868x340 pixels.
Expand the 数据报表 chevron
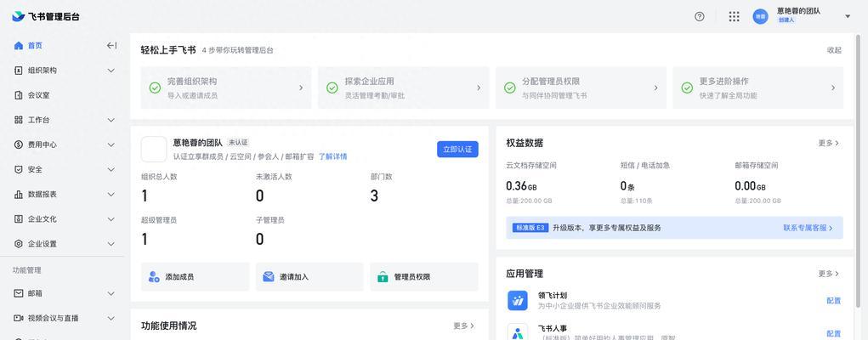coord(111,195)
